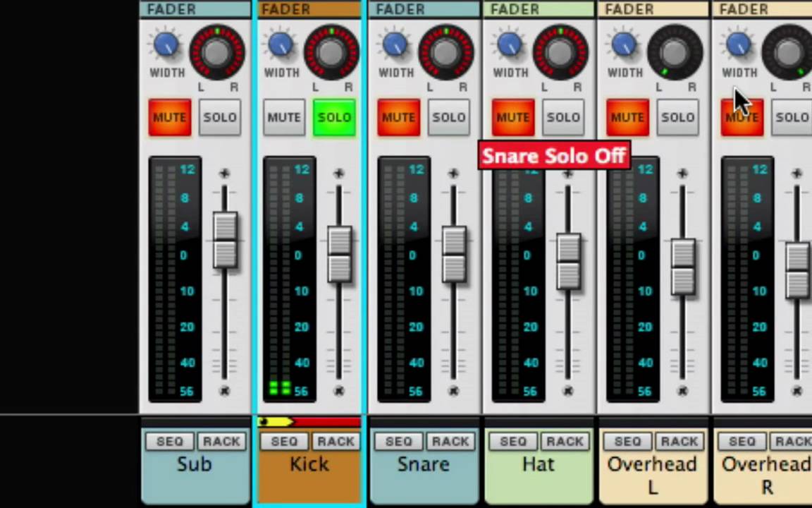The image size is (812, 508).
Task: Click the Snare channel RACK button
Action: 450,442
